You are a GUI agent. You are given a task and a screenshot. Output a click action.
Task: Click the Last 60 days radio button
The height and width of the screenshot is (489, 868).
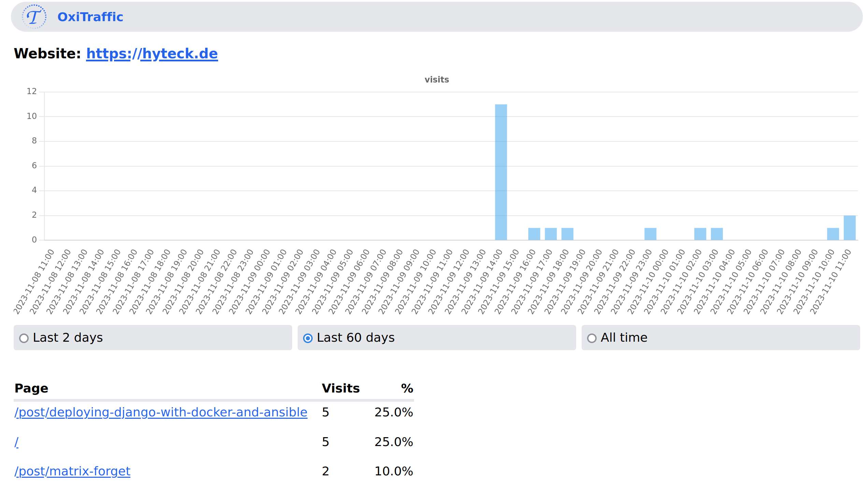click(308, 338)
